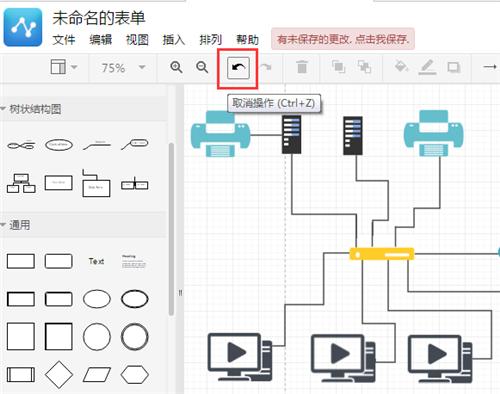Click the line color pencil icon

(x=427, y=67)
